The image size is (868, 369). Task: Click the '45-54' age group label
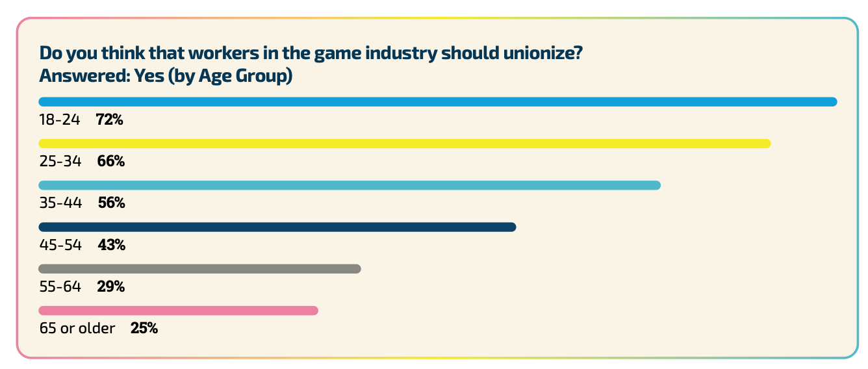pos(60,246)
